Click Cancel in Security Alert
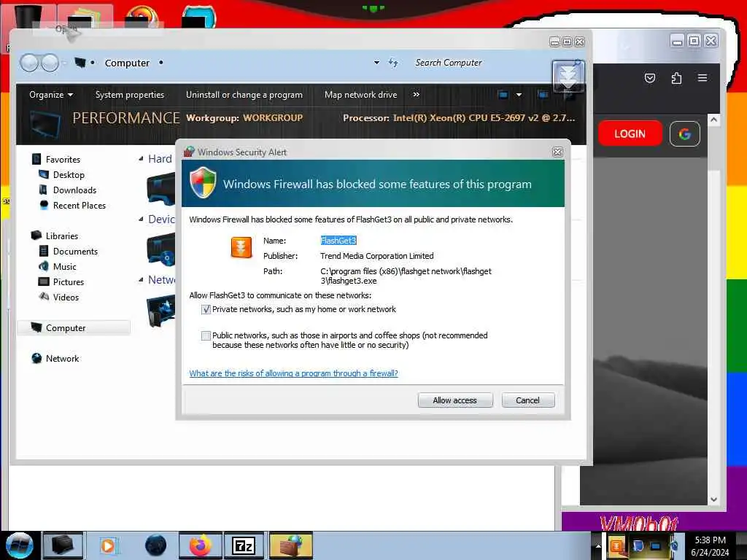This screenshot has width=747, height=560. click(528, 400)
